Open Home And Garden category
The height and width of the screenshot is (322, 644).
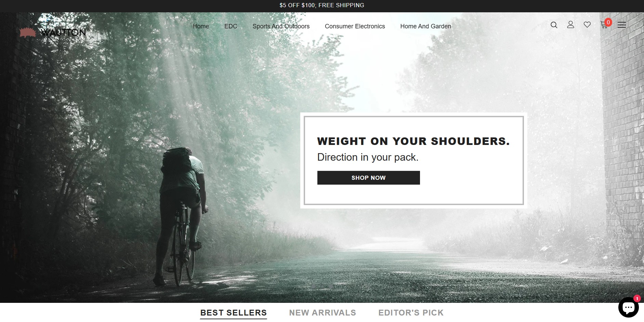pyautogui.click(x=426, y=26)
